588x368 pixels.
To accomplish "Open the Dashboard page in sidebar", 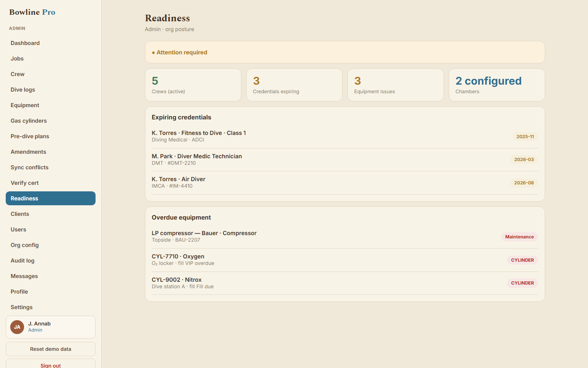I will coord(51,43).
